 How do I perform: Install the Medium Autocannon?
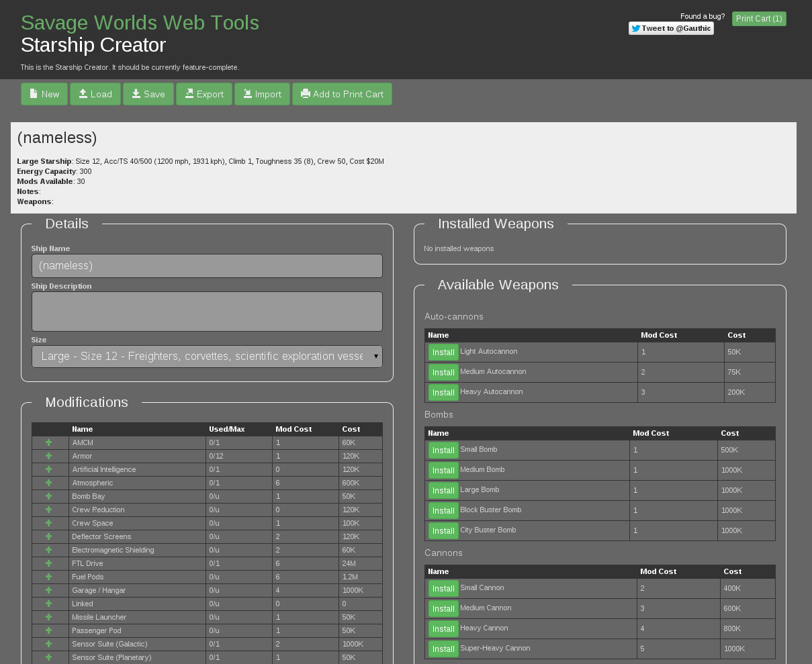(443, 373)
